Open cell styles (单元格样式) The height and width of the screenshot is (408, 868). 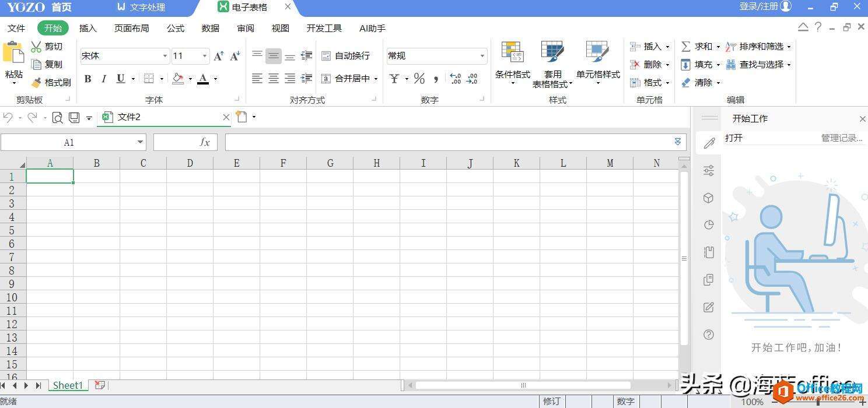coord(598,63)
